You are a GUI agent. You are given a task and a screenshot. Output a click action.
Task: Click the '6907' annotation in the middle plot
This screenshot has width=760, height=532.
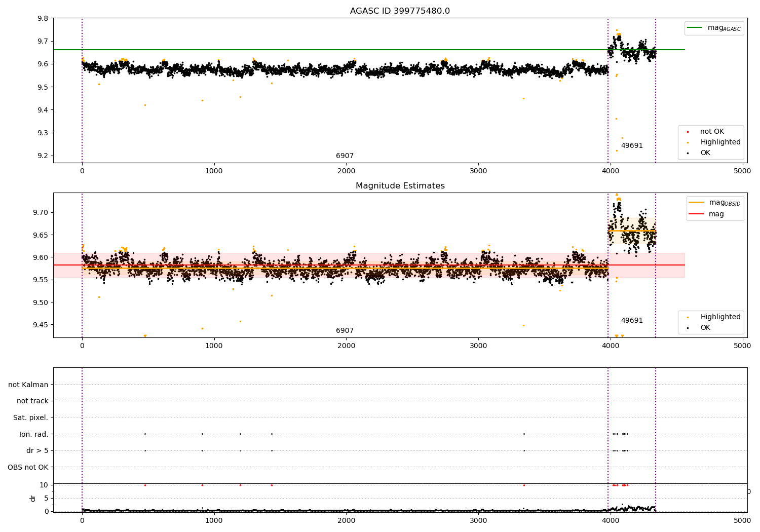point(345,331)
